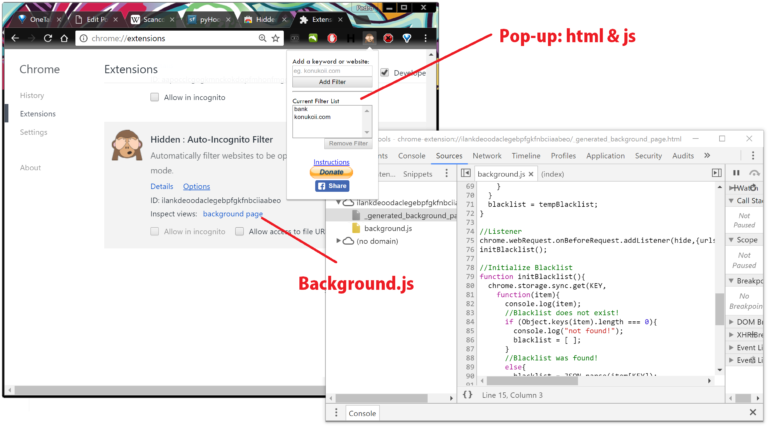Open the background page inspect link
The height and width of the screenshot is (426, 768).
[x=233, y=213]
